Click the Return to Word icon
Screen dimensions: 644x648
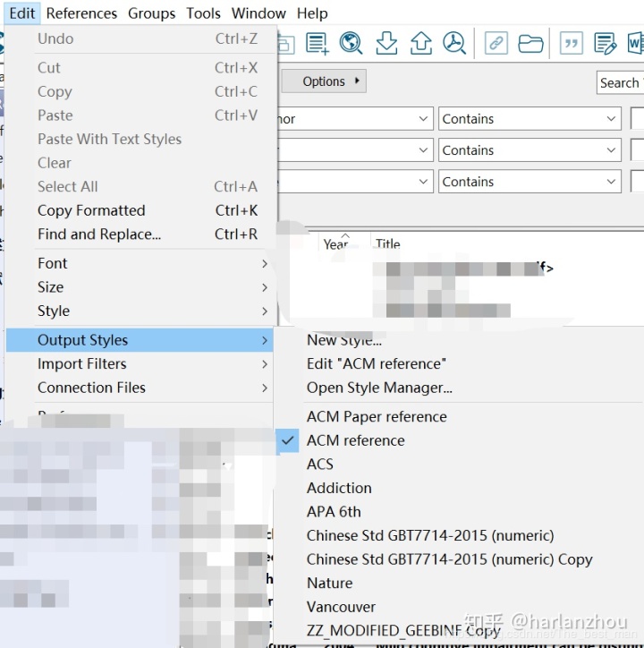[635, 43]
